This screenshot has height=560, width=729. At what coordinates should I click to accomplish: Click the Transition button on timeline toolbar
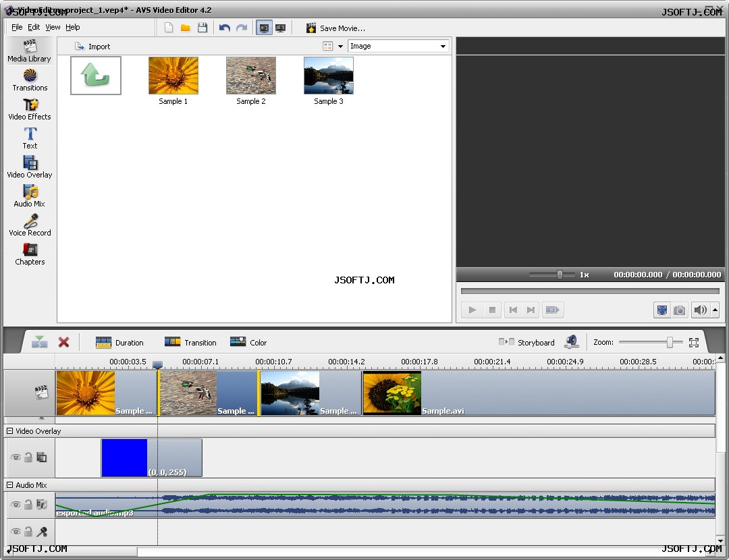coord(190,343)
